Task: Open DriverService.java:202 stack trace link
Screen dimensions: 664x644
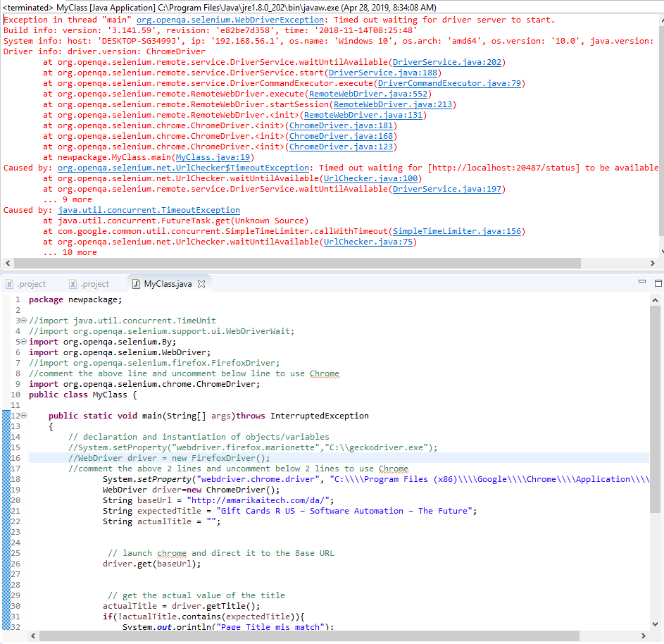Action: pos(446,62)
